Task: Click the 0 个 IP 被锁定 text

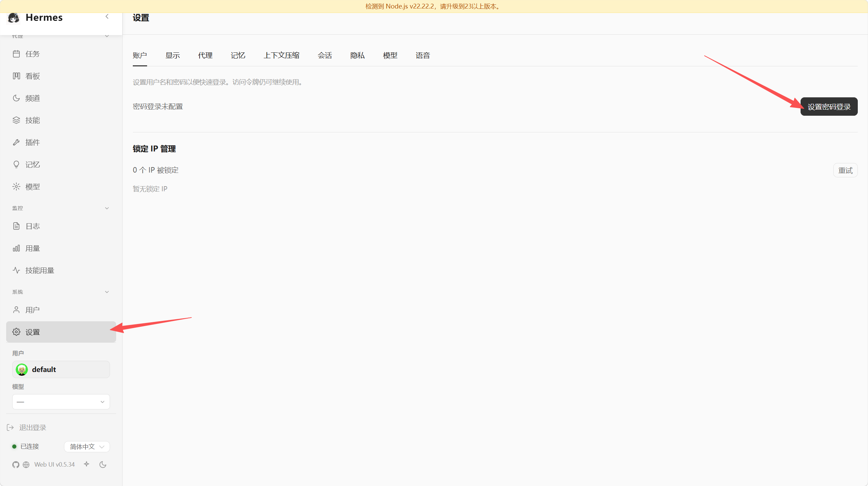Action: 156,170
